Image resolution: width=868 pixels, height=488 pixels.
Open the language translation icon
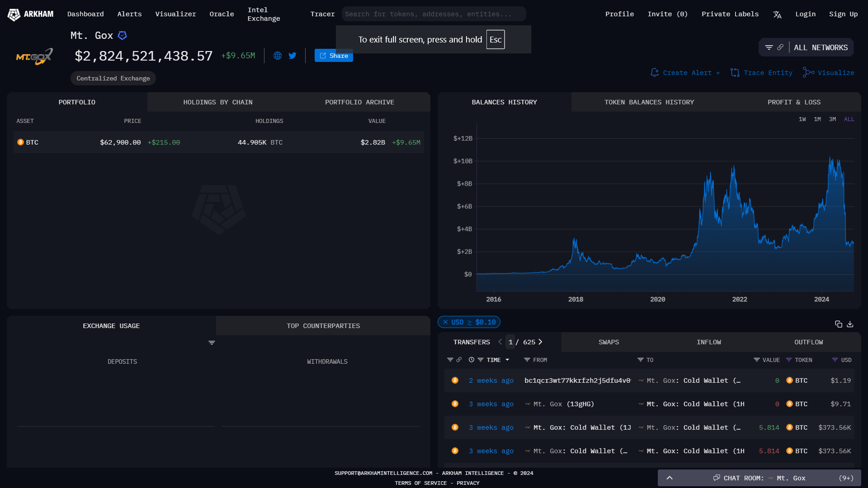click(x=777, y=14)
